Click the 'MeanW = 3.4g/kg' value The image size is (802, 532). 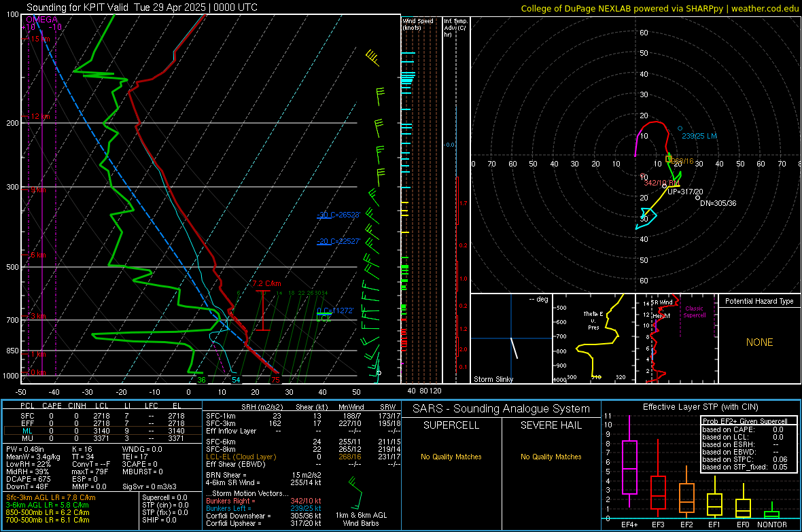point(33,457)
